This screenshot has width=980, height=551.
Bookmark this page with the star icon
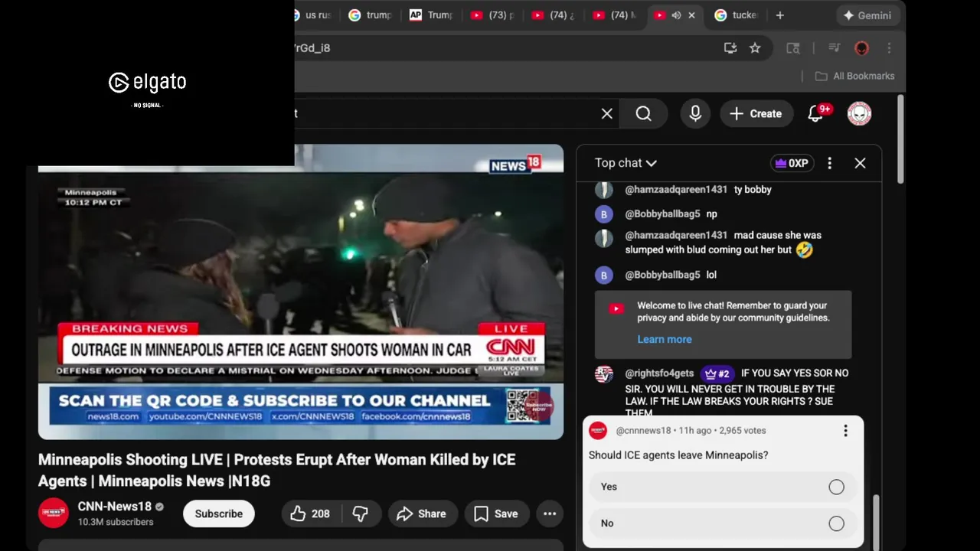755,48
